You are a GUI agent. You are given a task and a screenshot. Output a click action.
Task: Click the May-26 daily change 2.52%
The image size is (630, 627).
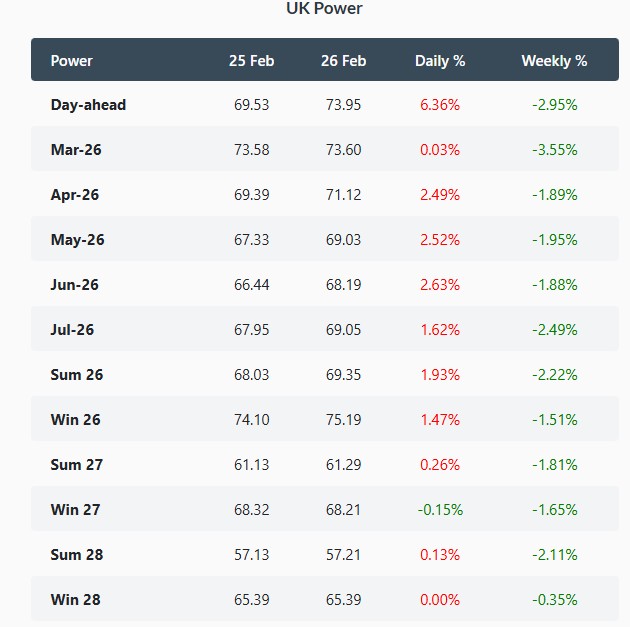click(x=440, y=240)
